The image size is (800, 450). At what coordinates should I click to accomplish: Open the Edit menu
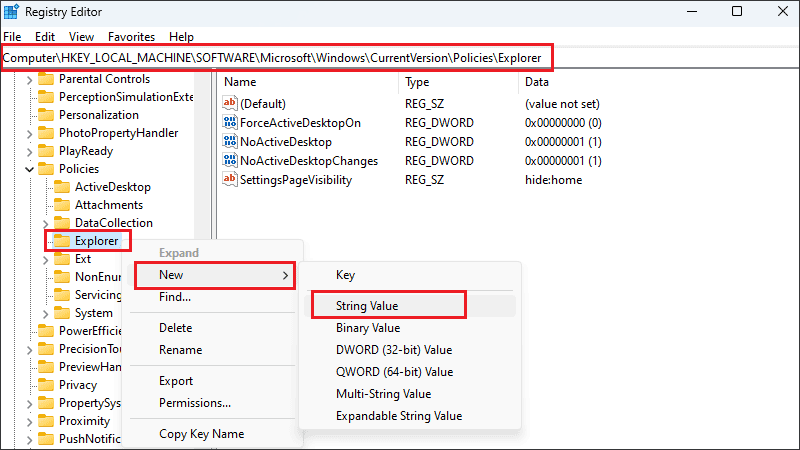(x=45, y=37)
